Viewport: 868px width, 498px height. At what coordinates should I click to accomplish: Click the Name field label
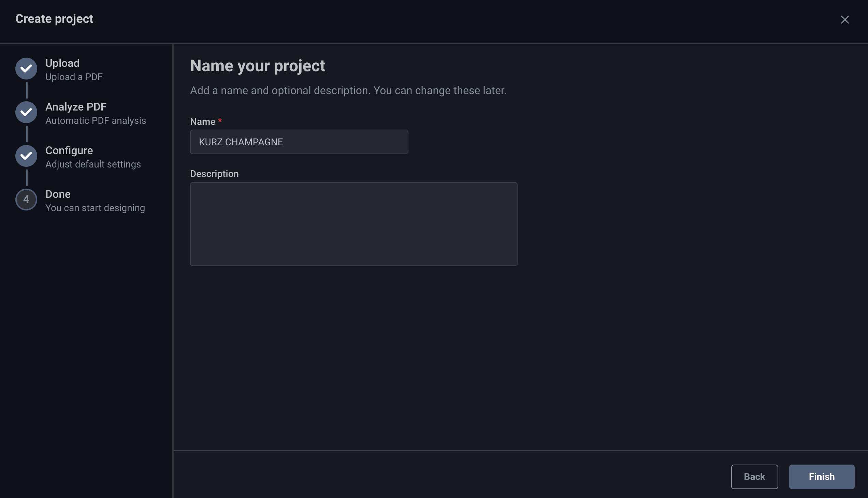click(x=203, y=121)
